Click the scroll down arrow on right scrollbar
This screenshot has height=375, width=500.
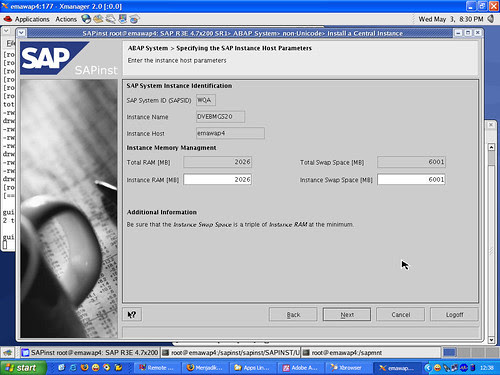coord(491,340)
